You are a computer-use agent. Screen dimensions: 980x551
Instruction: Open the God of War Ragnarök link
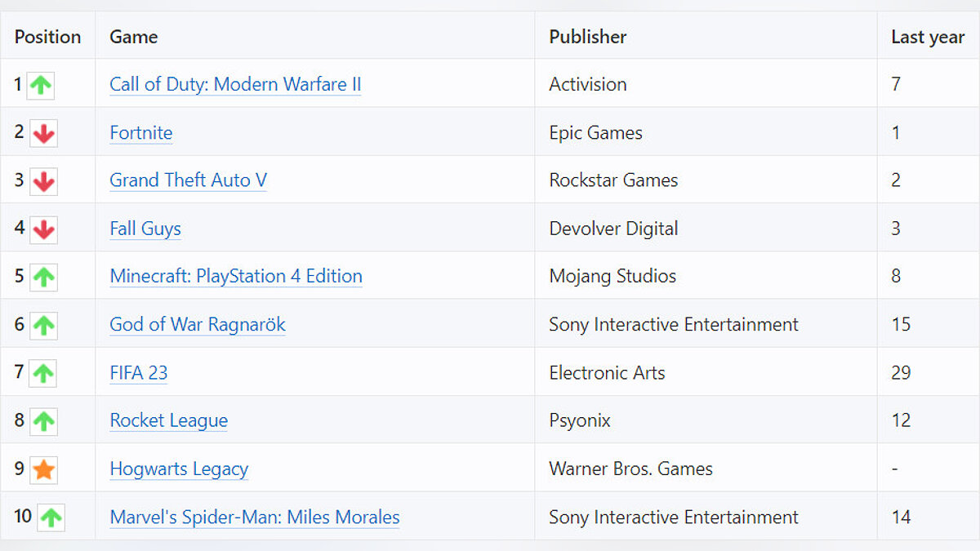[x=198, y=324]
